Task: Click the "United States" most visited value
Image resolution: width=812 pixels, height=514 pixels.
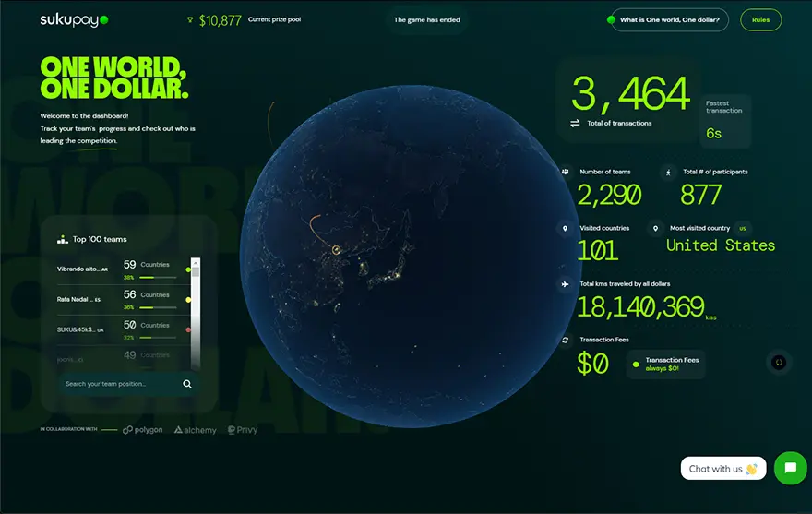Action: (721, 245)
